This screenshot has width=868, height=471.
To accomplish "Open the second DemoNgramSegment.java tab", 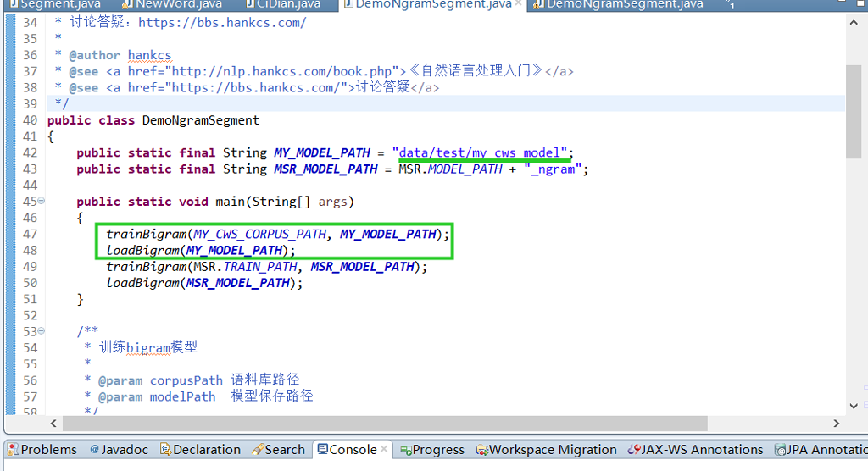I will 623,4.
